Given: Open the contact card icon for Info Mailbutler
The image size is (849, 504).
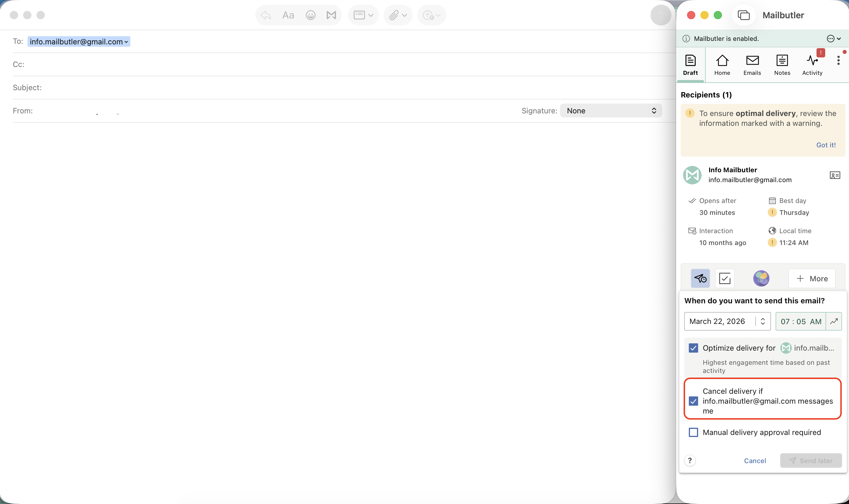Looking at the screenshot, I should point(835,175).
